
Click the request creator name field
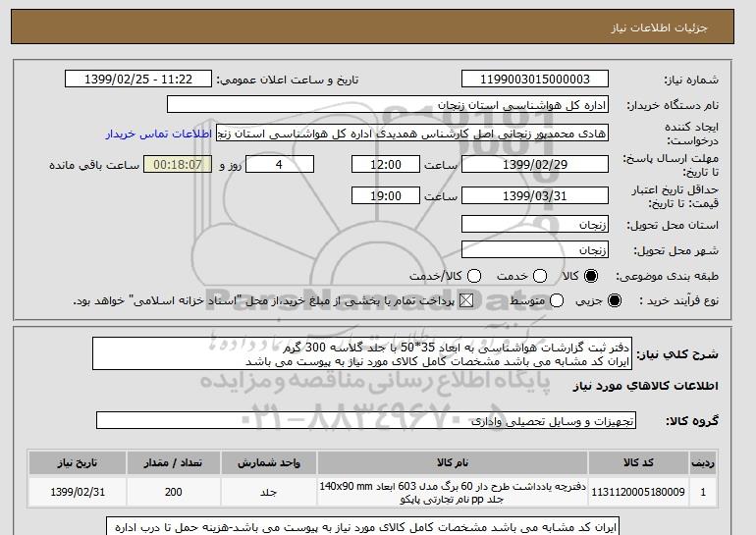tap(412, 134)
